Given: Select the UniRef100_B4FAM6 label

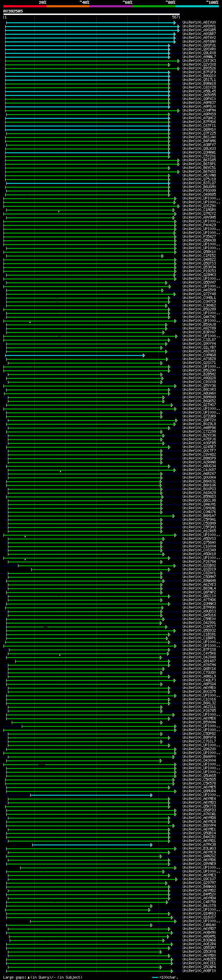Looking at the screenshot, I should (199, 141).
